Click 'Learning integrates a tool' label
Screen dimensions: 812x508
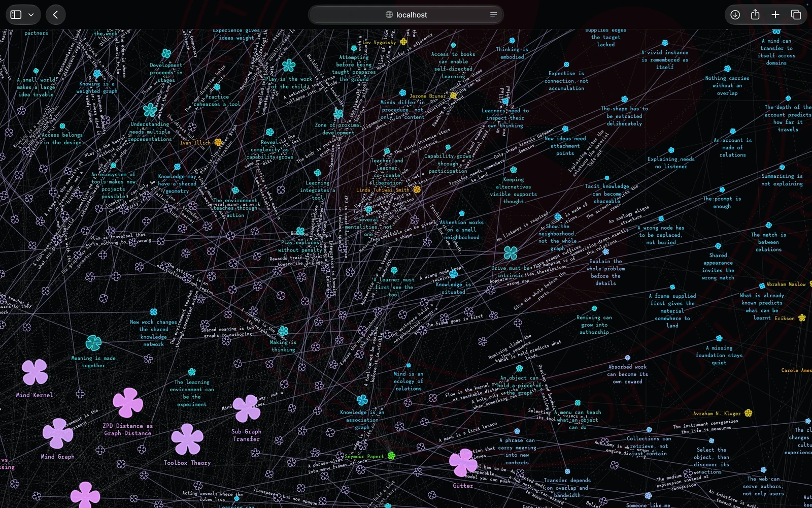click(317, 190)
